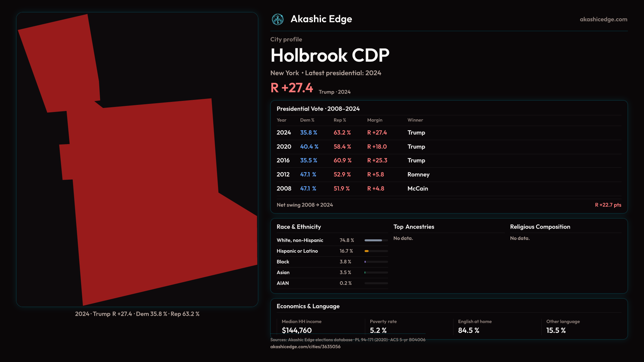Screen dimensions: 644x362
Task: Click the 2012 Romney winner cell
Action: [418, 175]
